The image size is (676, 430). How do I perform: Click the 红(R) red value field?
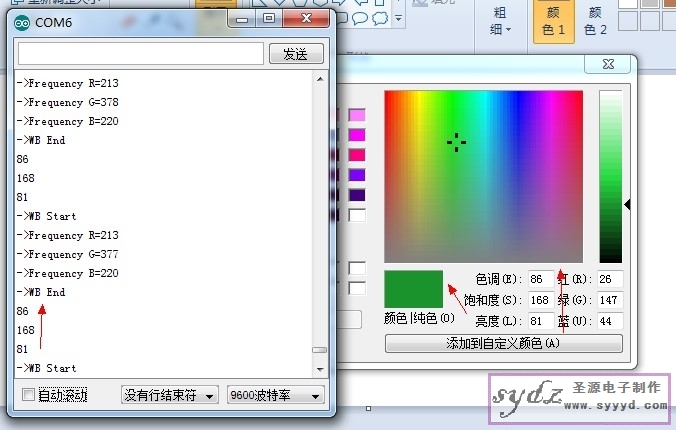(610, 279)
